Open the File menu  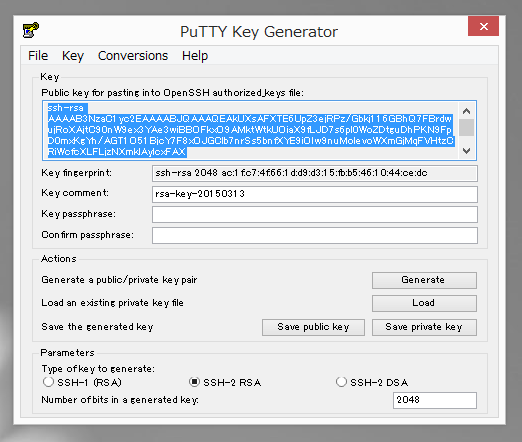pyautogui.click(x=38, y=56)
